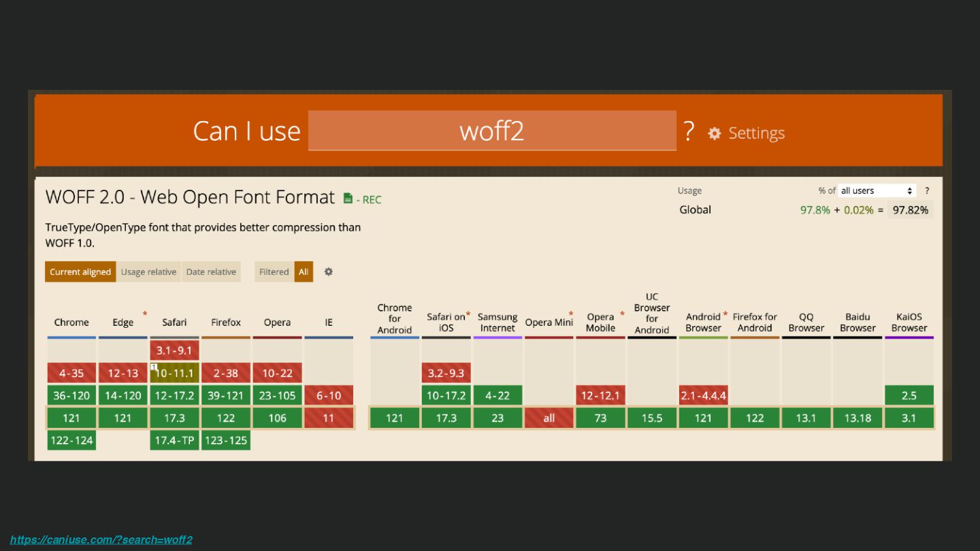Toggle the Filtered browsers option
The width and height of the screenshot is (980, 551).
point(274,271)
